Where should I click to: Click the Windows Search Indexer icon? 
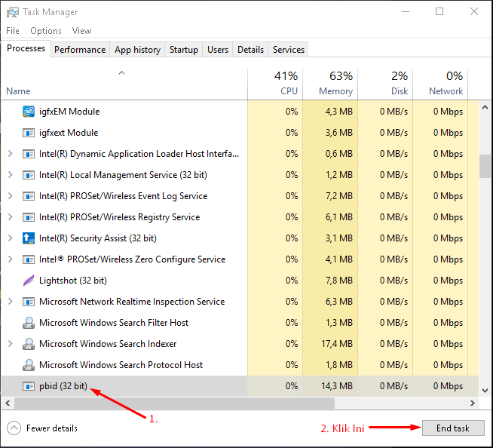click(29, 344)
